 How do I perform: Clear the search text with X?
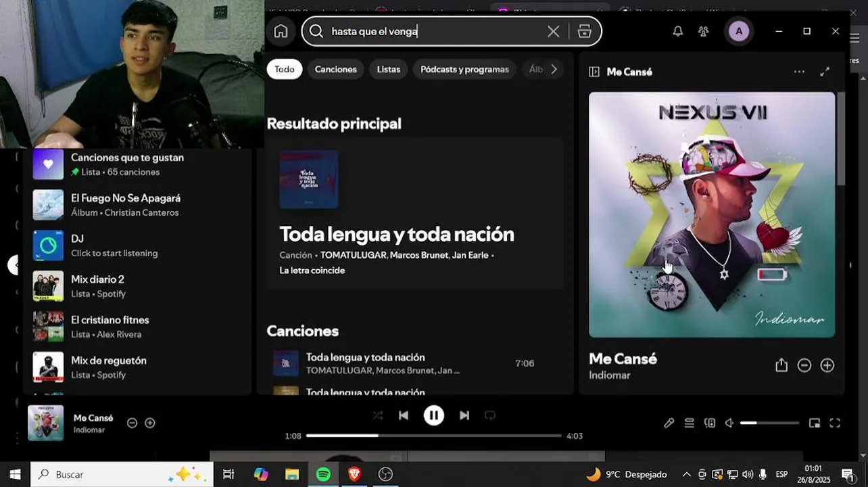coord(553,31)
